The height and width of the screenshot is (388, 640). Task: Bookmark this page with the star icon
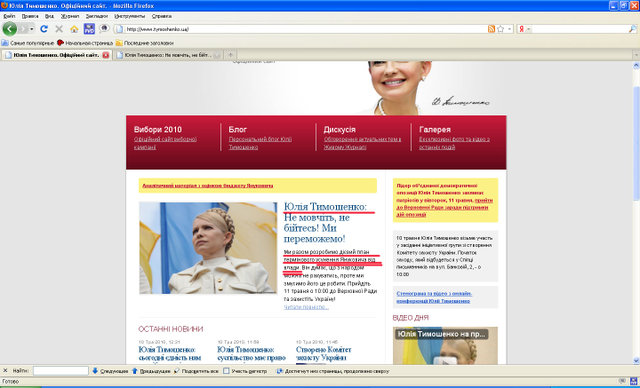(501, 29)
